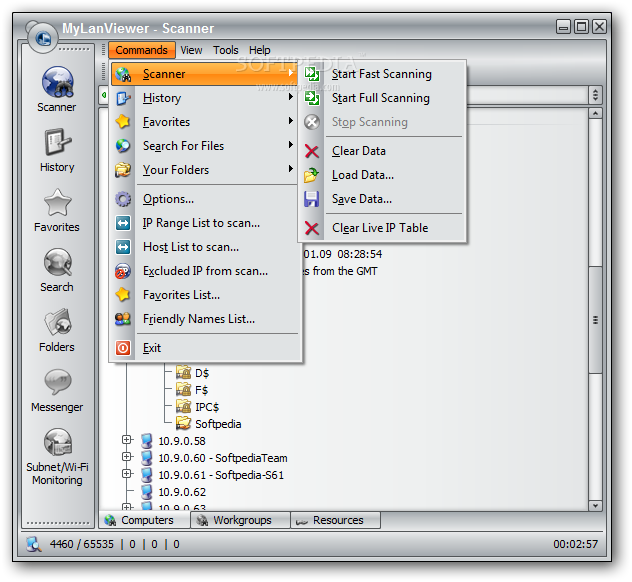Click the Options gear icon
The width and height of the screenshot is (632, 582).
[123, 199]
